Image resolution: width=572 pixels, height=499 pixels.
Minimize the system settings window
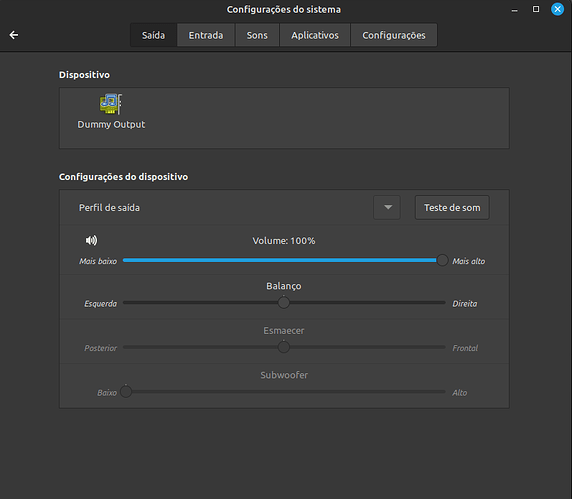pos(514,10)
